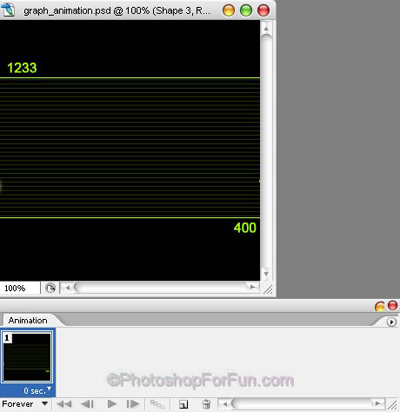Click the document horizontal scroll right arrow
The width and height of the screenshot is (400, 412).
click(x=252, y=287)
